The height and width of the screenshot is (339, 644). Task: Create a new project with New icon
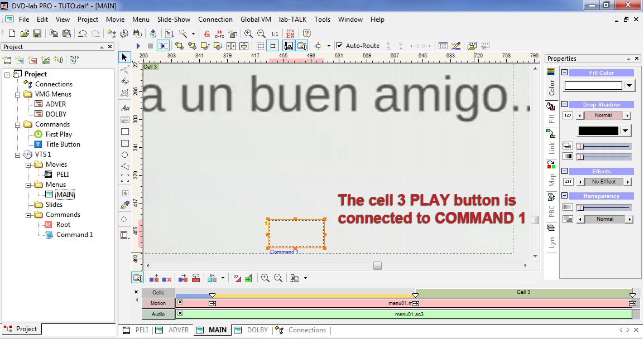point(12,33)
